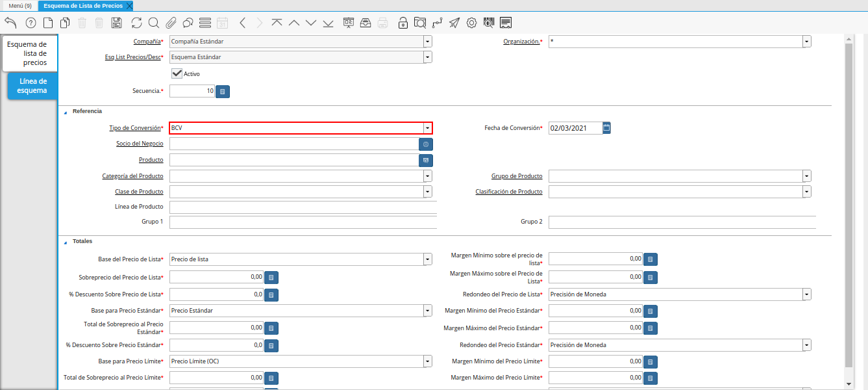Switch to the Menú (9) tab

click(x=19, y=6)
